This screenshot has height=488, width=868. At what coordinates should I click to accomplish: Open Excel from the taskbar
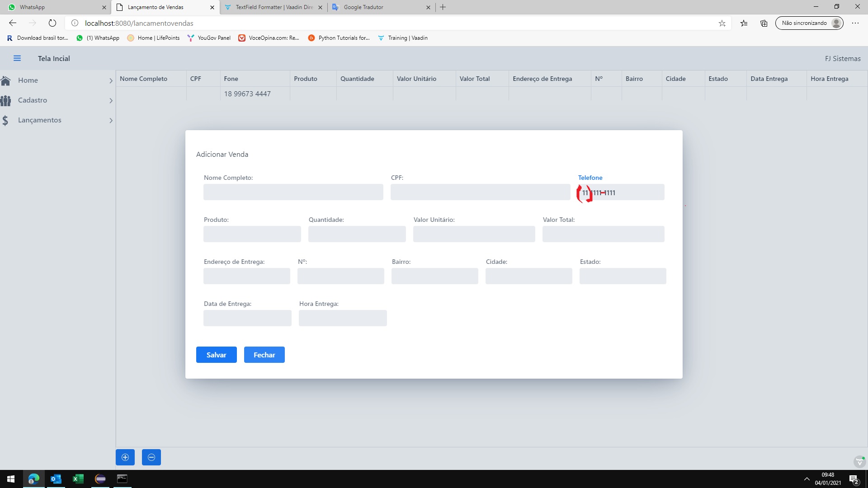click(x=78, y=479)
